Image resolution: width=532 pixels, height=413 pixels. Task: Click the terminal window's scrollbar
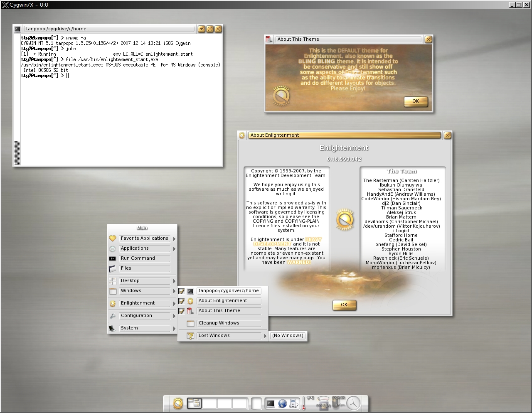(17, 99)
